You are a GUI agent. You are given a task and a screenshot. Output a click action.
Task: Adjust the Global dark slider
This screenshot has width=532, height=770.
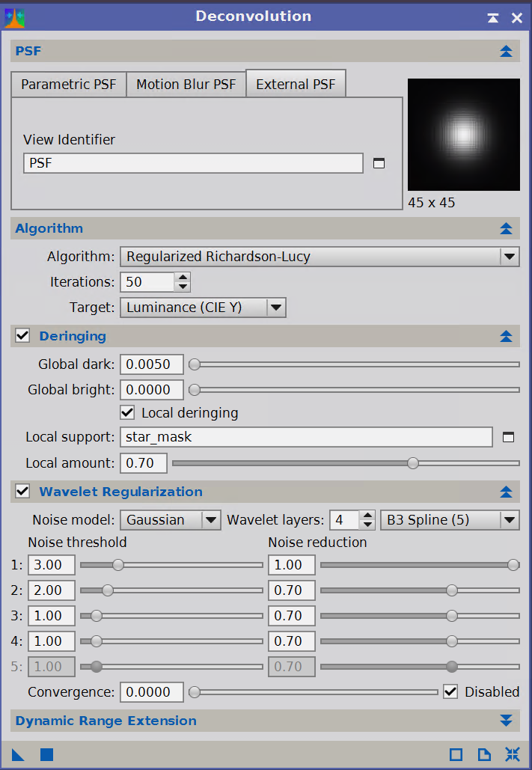tap(354, 364)
